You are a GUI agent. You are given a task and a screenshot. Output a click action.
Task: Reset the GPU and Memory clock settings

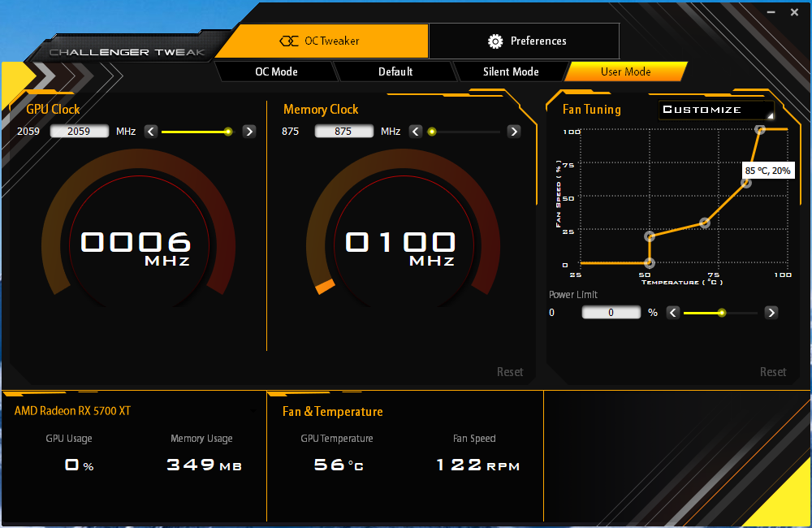[510, 371]
